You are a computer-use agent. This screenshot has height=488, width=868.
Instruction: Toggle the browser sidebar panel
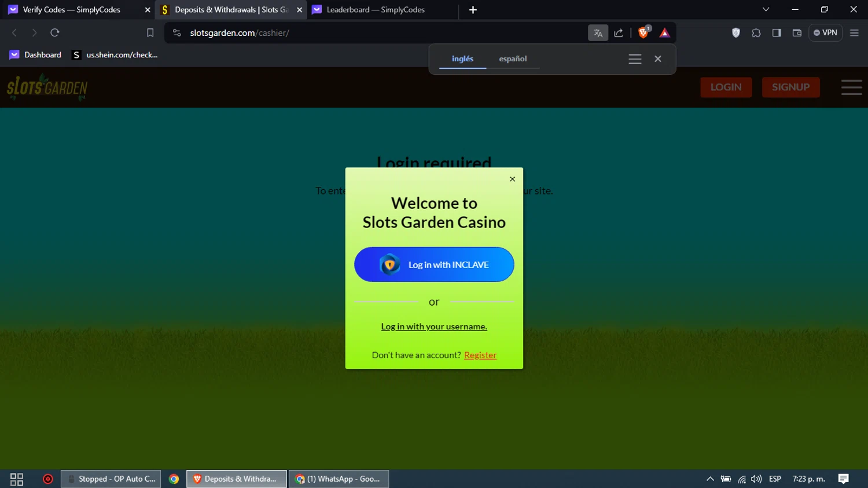[x=777, y=33]
